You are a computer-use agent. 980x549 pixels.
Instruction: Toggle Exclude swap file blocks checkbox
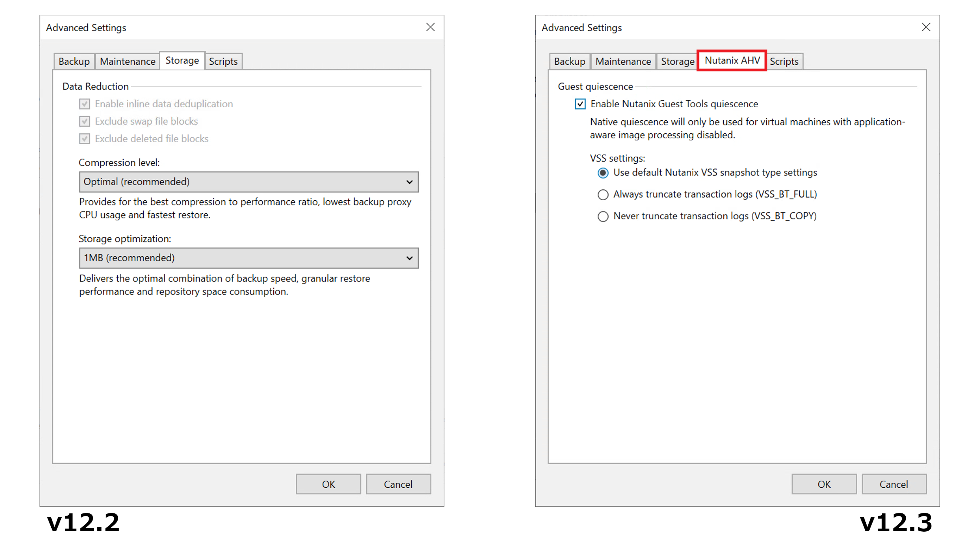(85, 121)
